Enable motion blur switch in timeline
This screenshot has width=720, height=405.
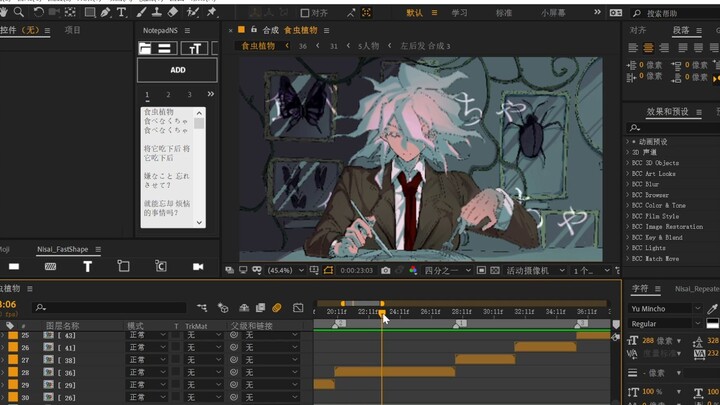[x=276, y=308]
